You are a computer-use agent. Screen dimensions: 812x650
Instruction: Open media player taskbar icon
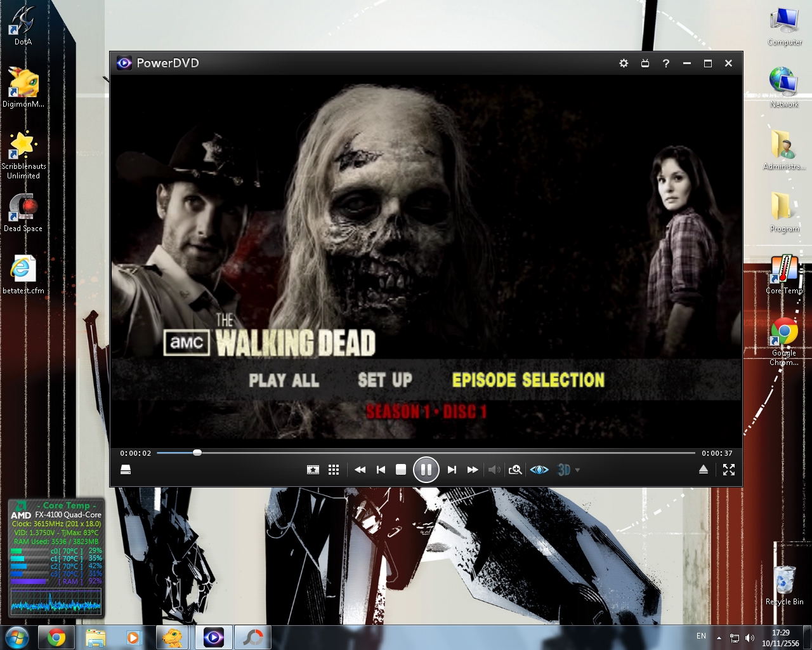[133, 637]
